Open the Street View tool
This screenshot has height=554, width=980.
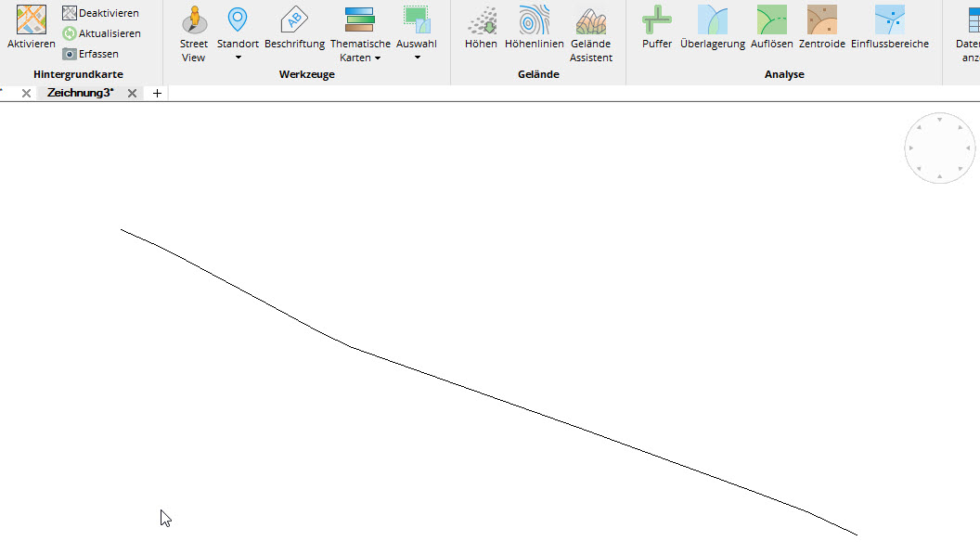click(194, 32)
